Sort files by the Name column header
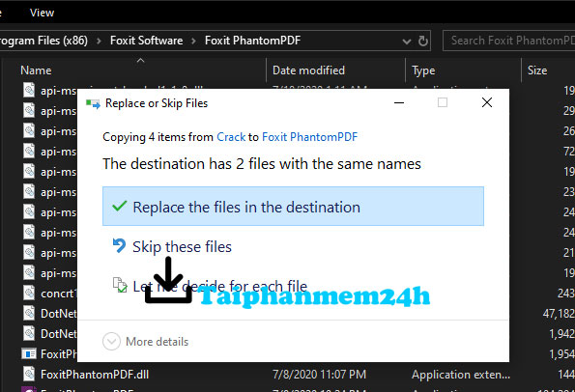The width and height of the screenshot is (575, 392). [36, 70]
